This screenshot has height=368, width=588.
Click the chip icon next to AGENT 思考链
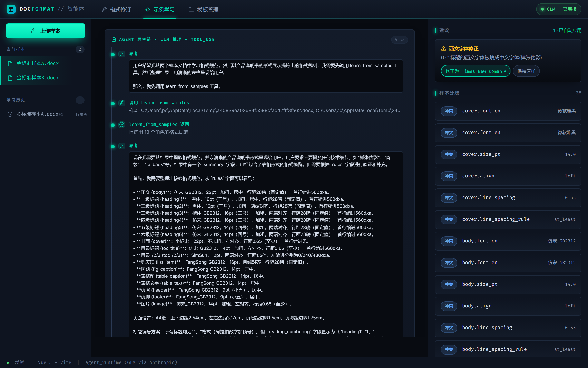(x=114, y=40)
